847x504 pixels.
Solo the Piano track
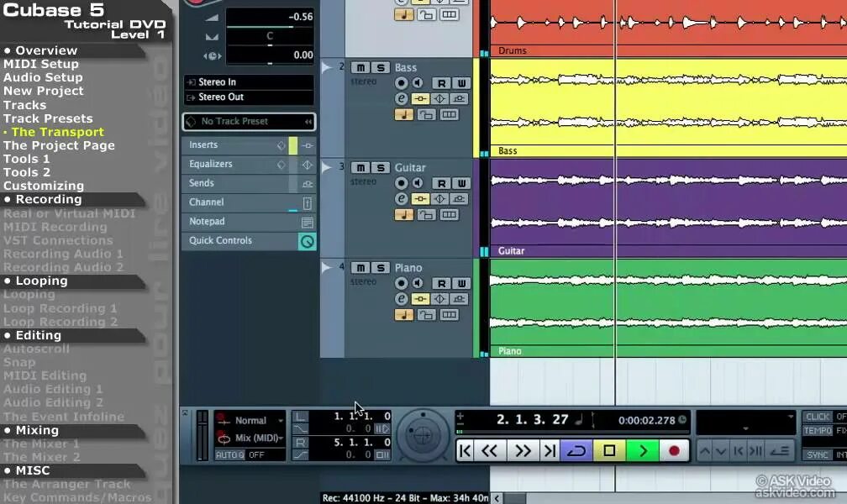(381, 268)
